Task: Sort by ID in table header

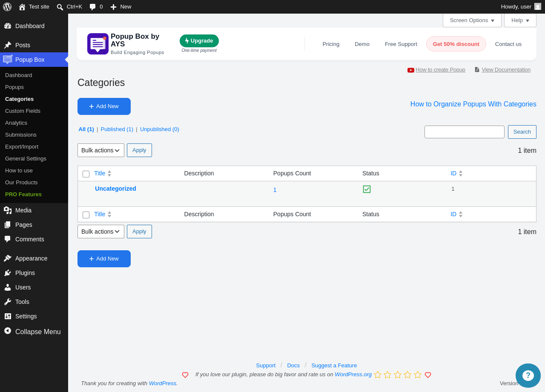Action: (456, 173)
